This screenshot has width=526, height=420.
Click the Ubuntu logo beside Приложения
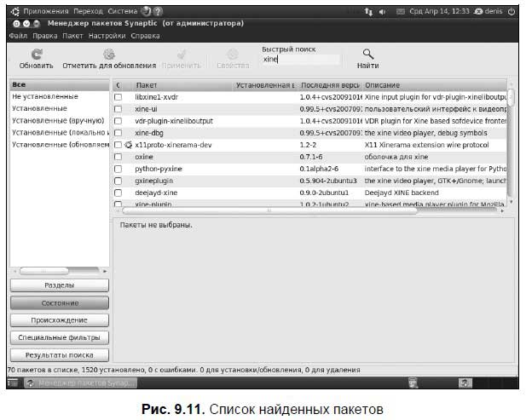click(14, 12)
